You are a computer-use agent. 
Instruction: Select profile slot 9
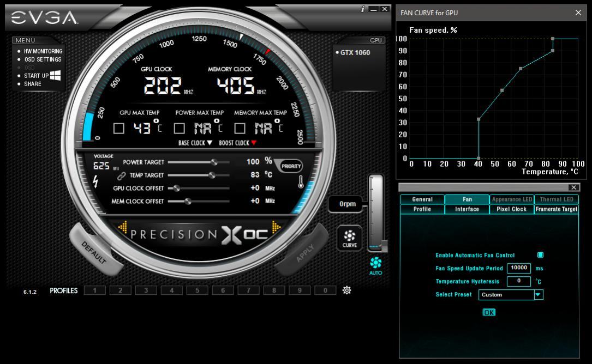point(300,290)
